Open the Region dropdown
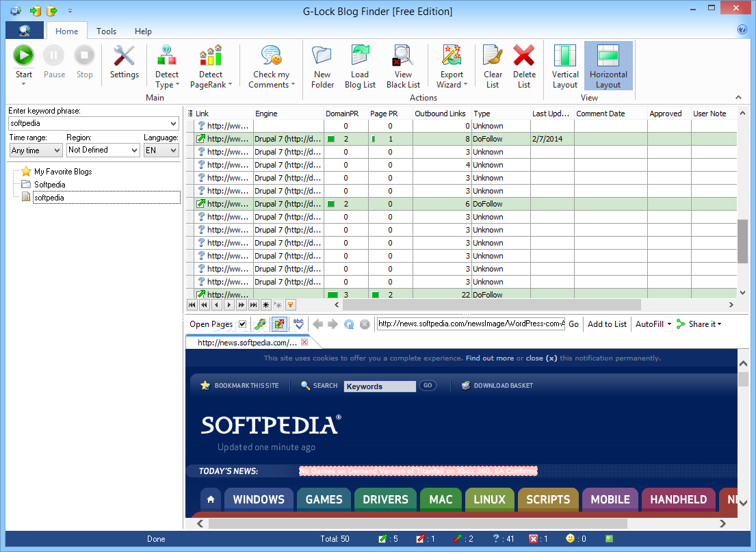 point(103,150)
